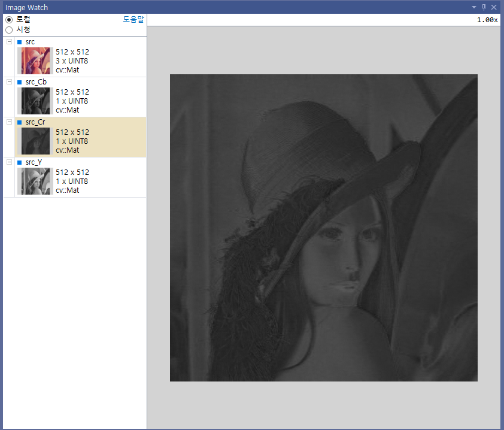504x430 pixels.
Task: Click the src_Cr variable name
Action: 35,122
